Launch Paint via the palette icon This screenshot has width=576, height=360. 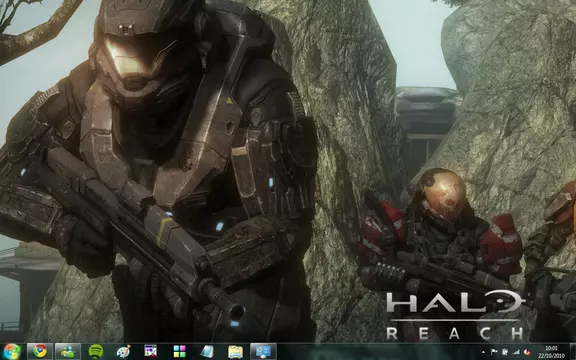pyautogui.click(x=123, y=352)
